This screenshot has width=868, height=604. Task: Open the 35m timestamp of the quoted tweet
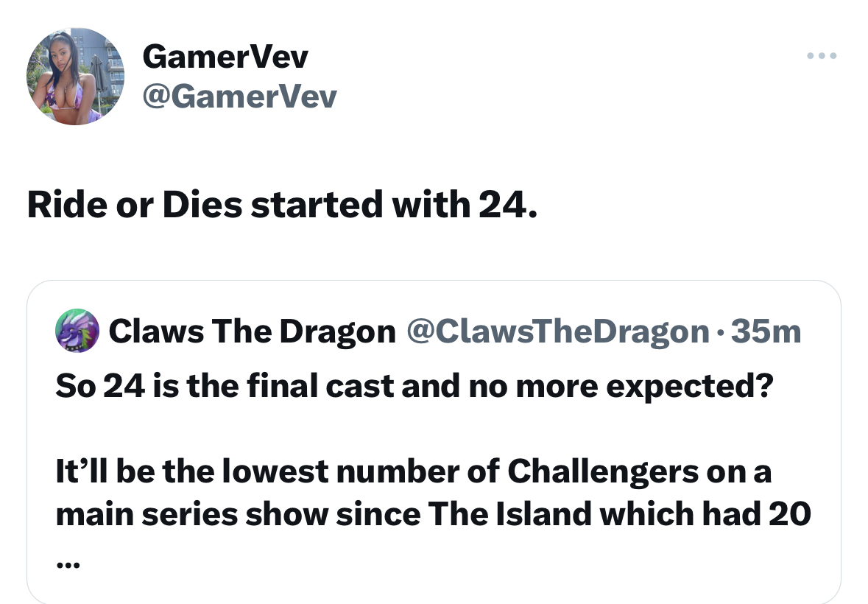766,331
